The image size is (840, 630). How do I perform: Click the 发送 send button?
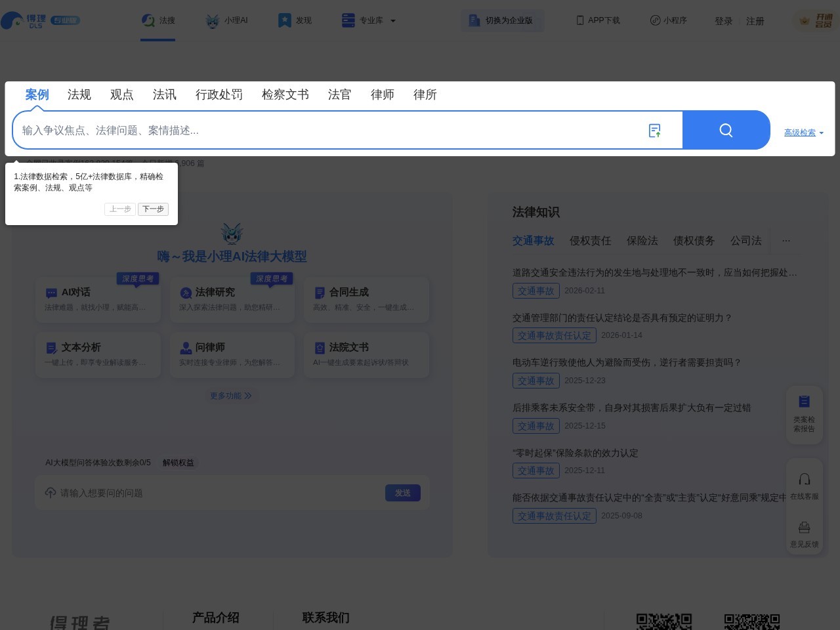[403, 493]
